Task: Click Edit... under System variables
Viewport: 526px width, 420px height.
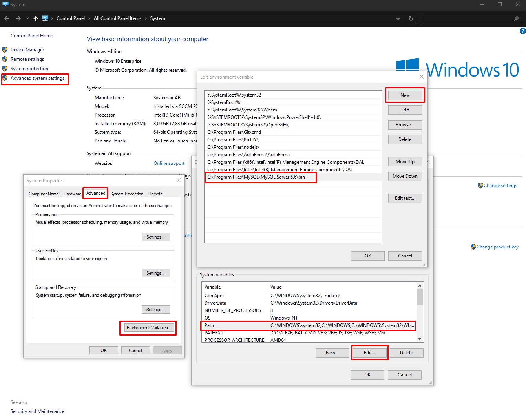Action: [x=369, y=353]
